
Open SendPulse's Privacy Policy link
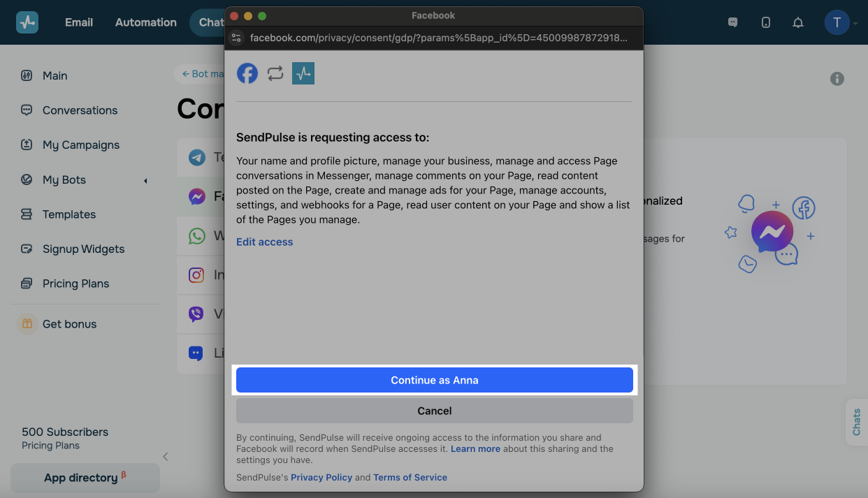click(321, 478)
